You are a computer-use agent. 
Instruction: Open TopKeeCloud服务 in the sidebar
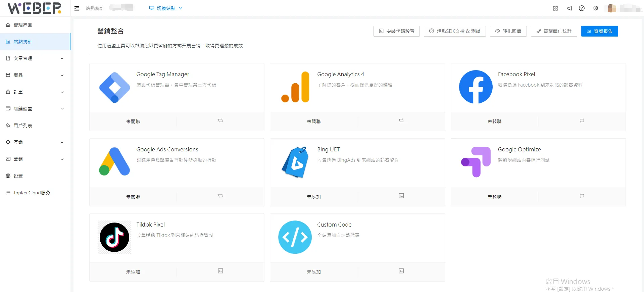pyautogui.click(x=32, y=193)
